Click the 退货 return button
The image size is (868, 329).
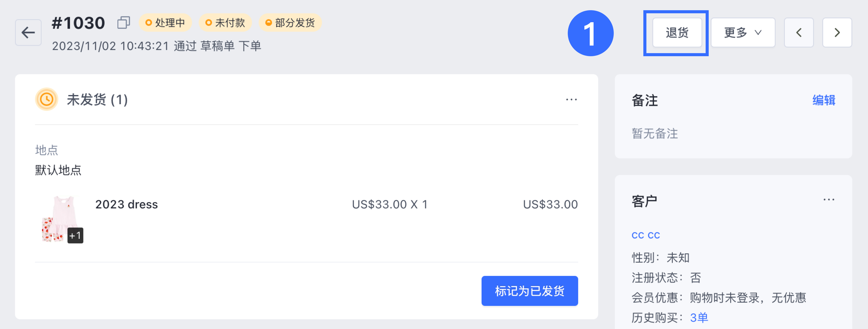677,33
